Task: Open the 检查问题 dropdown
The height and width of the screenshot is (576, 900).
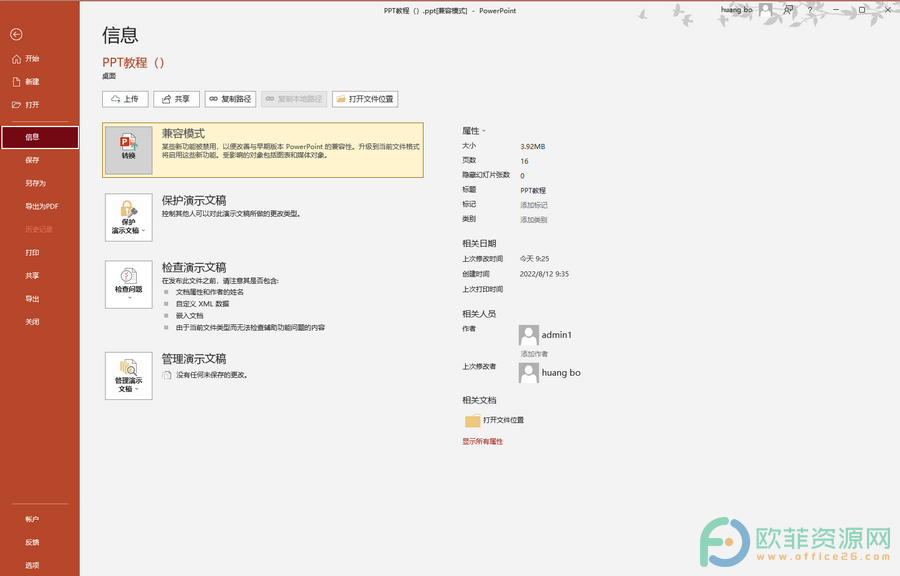Action: coord(129,285)
